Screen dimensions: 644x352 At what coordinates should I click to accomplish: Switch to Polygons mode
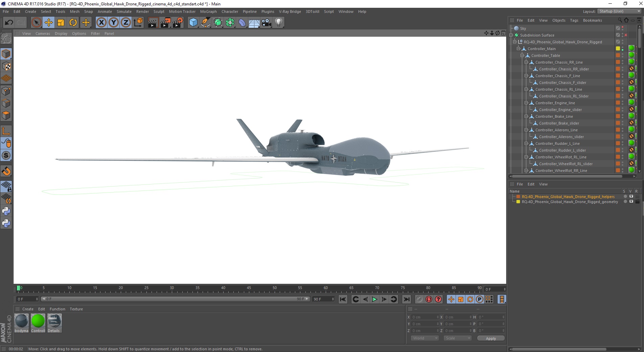(x=6, y=115)
